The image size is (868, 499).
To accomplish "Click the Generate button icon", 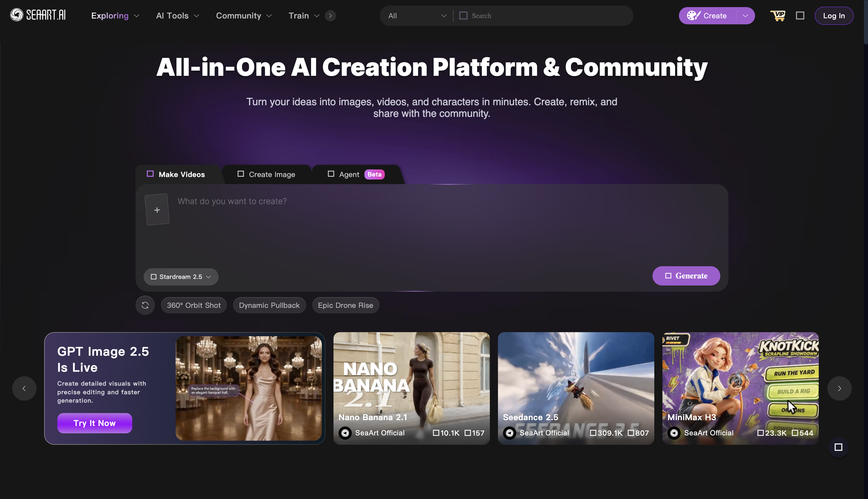I will click(x=668, y=276).
